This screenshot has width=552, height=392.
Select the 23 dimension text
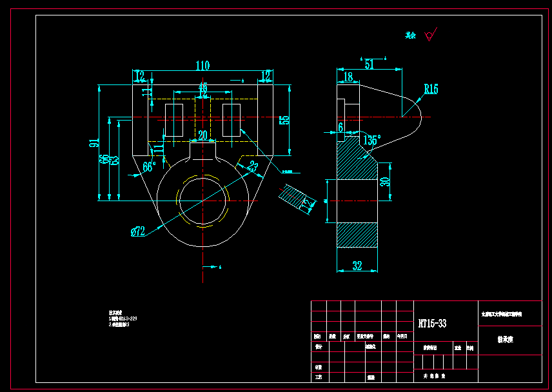pyautogui.click(x=253, y=166)
